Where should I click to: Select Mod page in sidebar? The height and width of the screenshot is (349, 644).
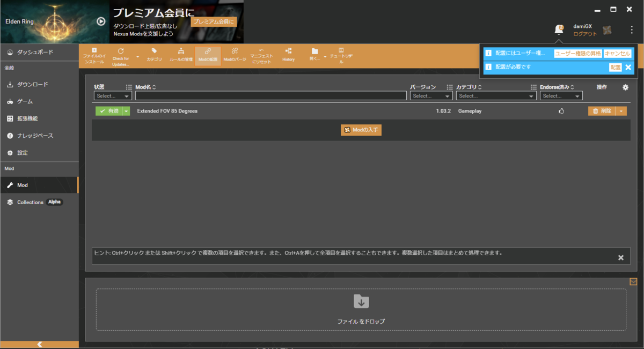coord(39,185)
